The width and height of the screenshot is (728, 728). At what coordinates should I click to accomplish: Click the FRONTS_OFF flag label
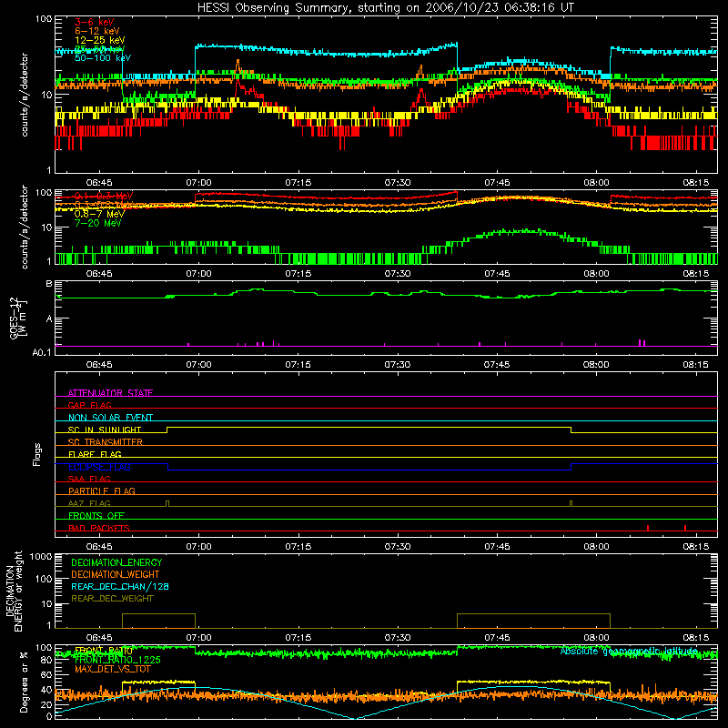(96, 515)
